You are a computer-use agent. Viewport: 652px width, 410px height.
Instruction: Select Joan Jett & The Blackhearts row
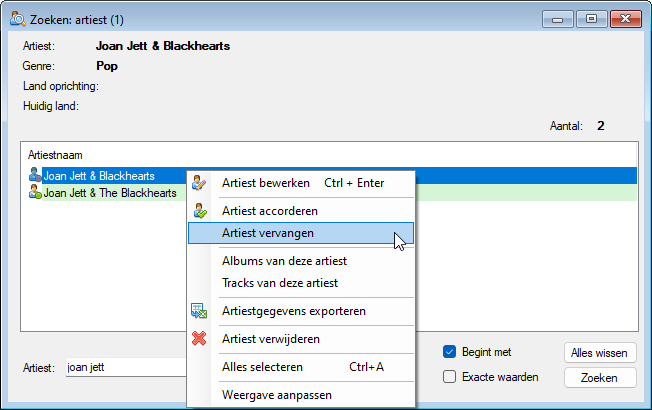110,193
